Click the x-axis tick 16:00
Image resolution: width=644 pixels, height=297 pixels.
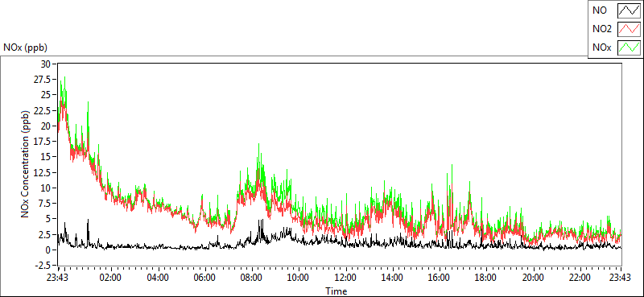pos(439,278)
